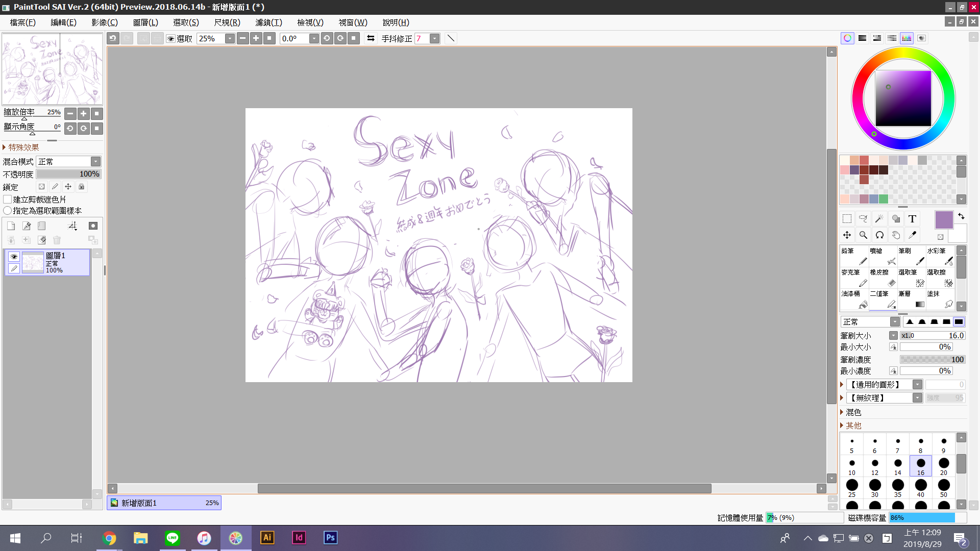The image size is (980, 551).
Task: Select the Hand pan tool
Action: [896, 235]
